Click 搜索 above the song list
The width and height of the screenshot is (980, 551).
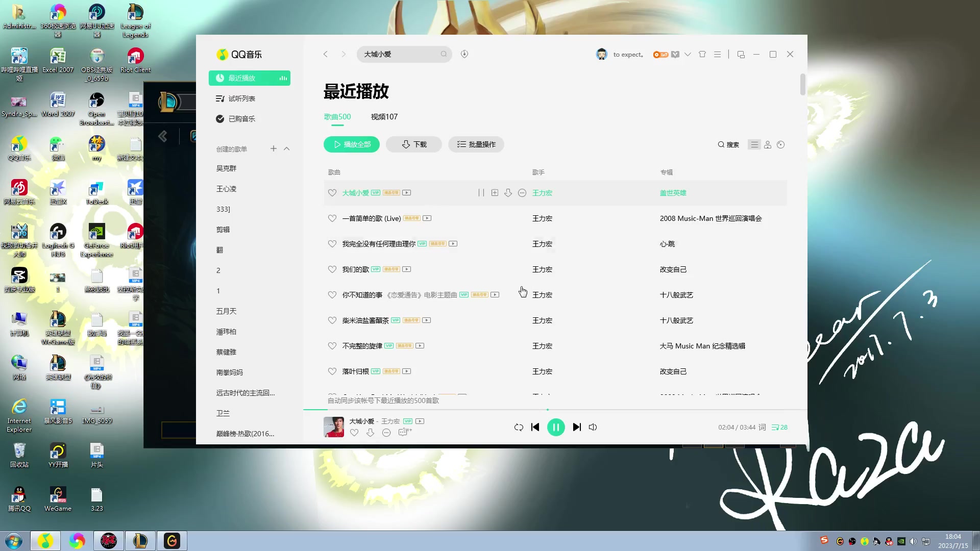coord(728,145)
